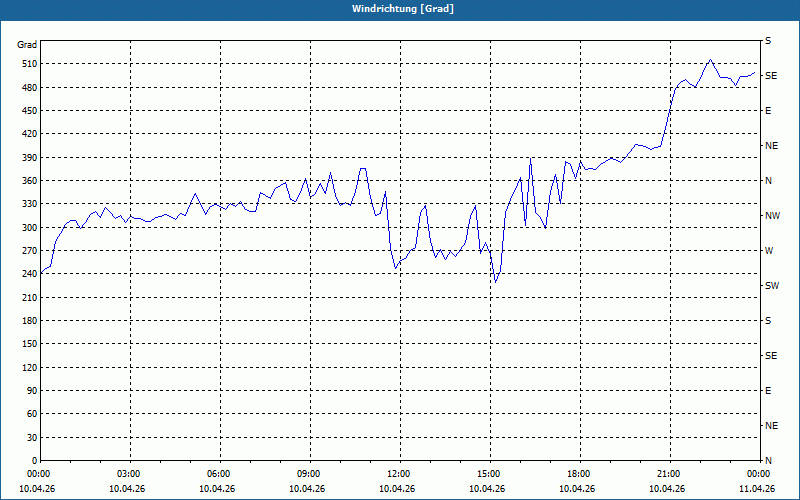The height and width of the screenshot is (500, 800).
Task: Select the E compass label beside the 90 gridline
Action: [x=768, y=391]
